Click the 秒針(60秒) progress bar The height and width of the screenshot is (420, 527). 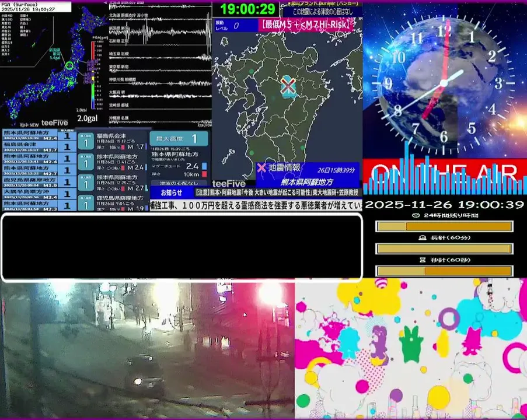(444, 271)
